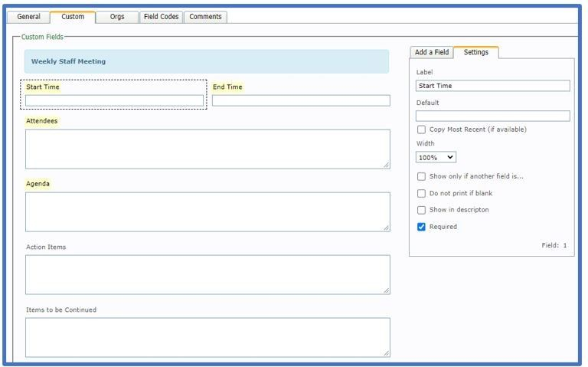Enable Copy Most Recent checkbox
The width and height of the screenshot is (588, 367).
pyautogui.click(x=422, y=129)
